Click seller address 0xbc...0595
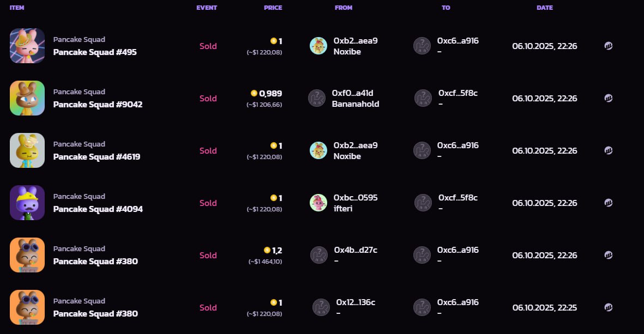 tap(356, 197)
